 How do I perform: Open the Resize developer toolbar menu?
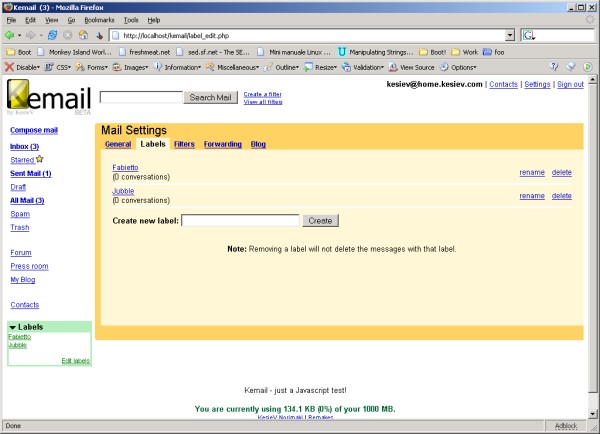point(320,67)
